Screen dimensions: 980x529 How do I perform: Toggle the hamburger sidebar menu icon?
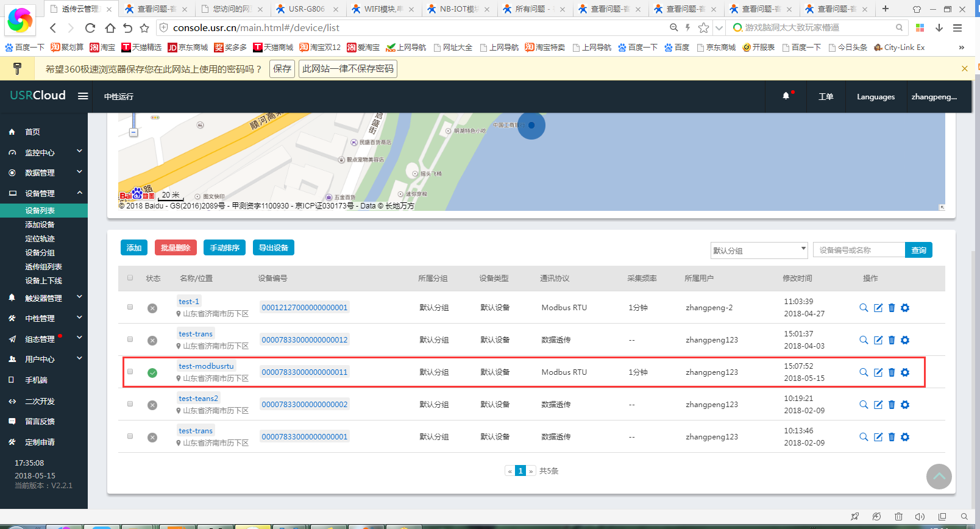coord(83,96)
